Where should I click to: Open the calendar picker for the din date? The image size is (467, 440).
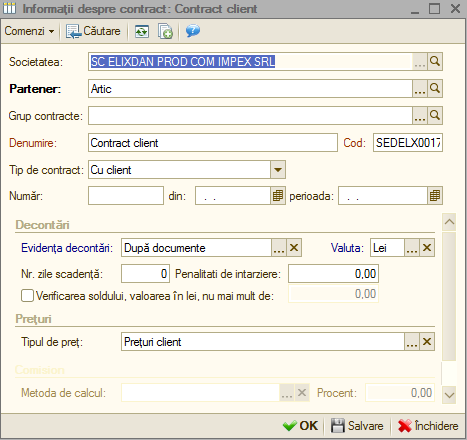(278, 196)
